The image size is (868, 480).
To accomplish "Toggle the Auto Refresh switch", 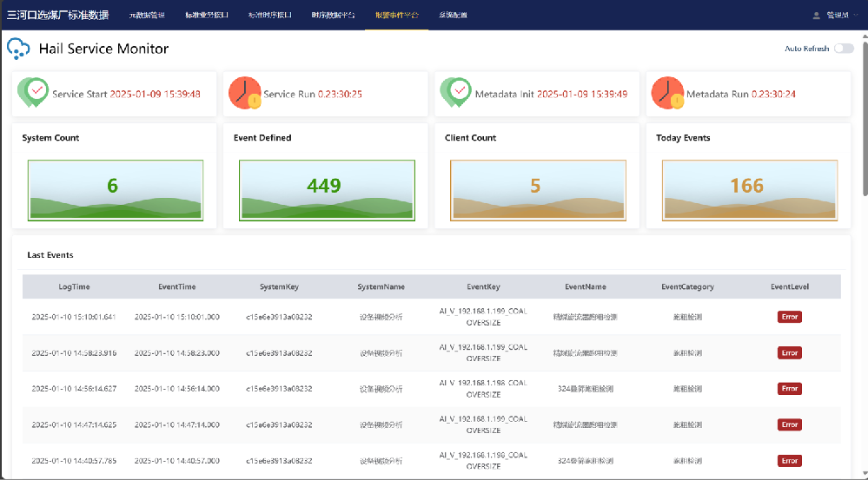I will click(x=843, y=49).
